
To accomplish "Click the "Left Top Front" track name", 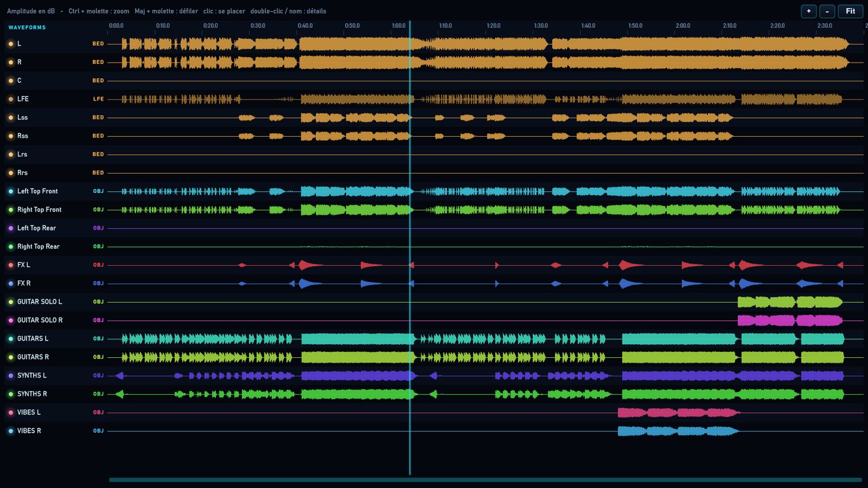I will point(37,192).
